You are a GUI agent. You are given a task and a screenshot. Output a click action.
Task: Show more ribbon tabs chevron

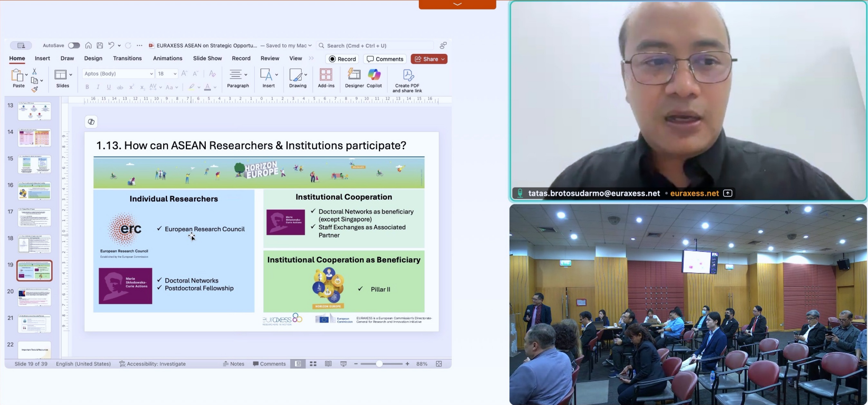click(x=311, y=59)
